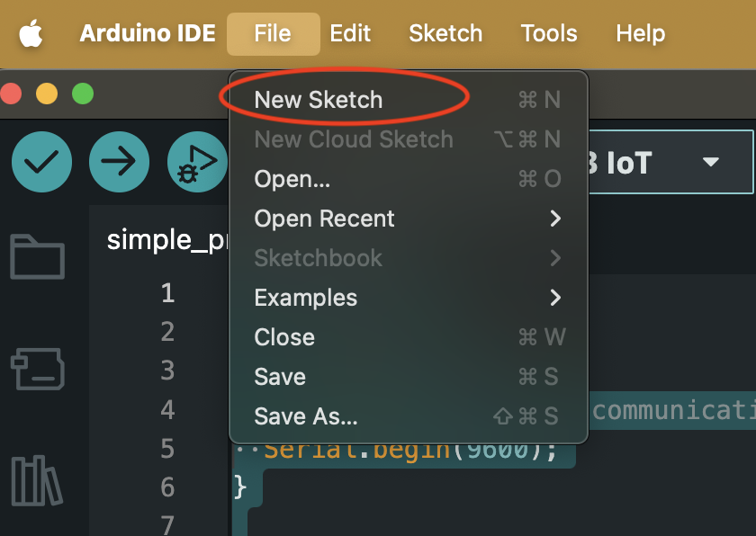Choose Save As... menu entry

tap(306, 416)
